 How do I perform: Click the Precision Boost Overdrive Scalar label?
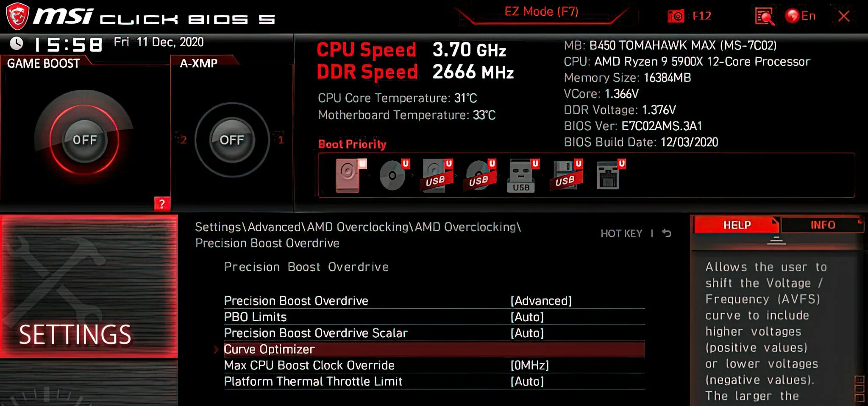click(316, 333)
